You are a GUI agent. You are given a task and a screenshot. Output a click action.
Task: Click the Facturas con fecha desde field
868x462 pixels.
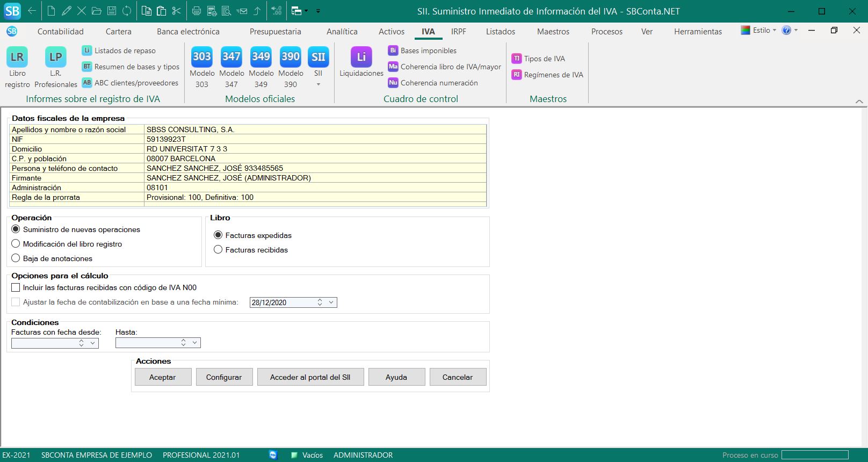tap(43, 343)
